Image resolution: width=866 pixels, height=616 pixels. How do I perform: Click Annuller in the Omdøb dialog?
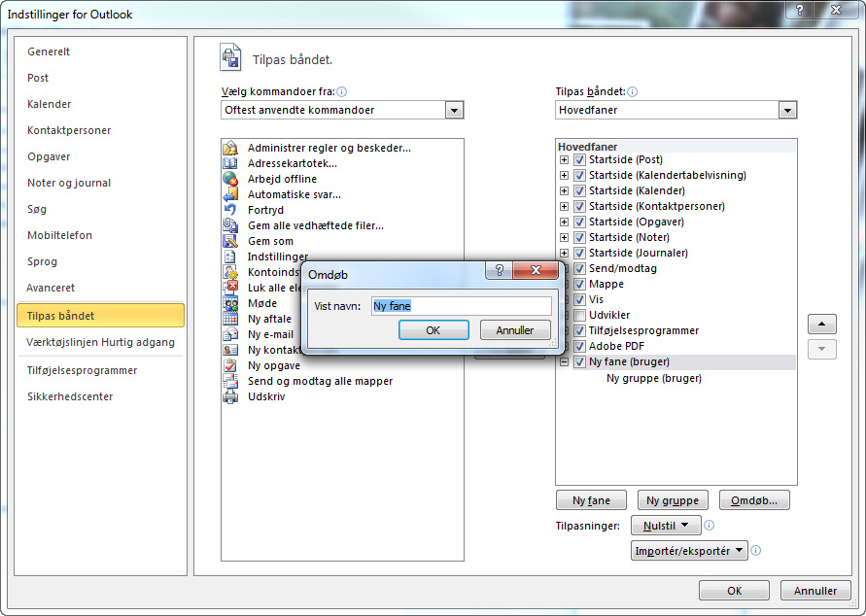(515, 330)
